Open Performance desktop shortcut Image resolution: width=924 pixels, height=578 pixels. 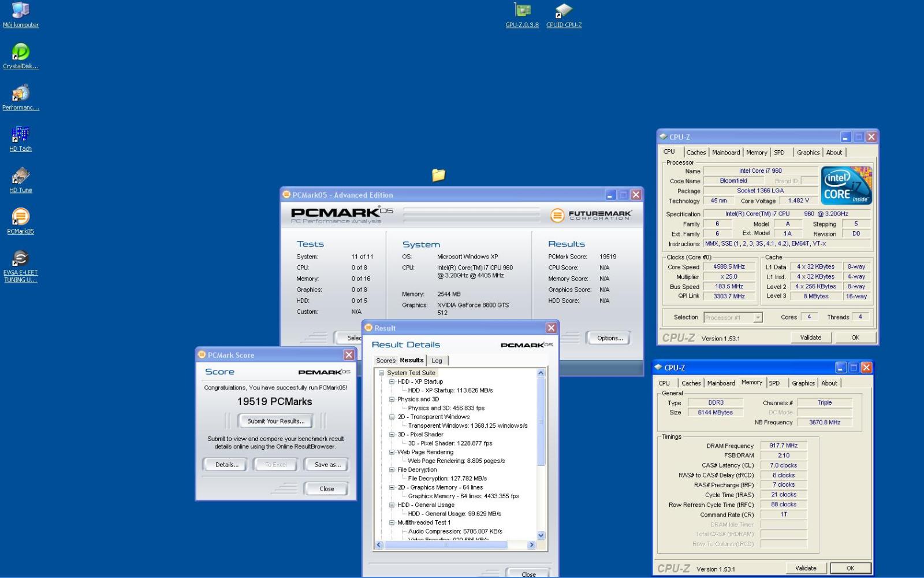coord(21,97)
